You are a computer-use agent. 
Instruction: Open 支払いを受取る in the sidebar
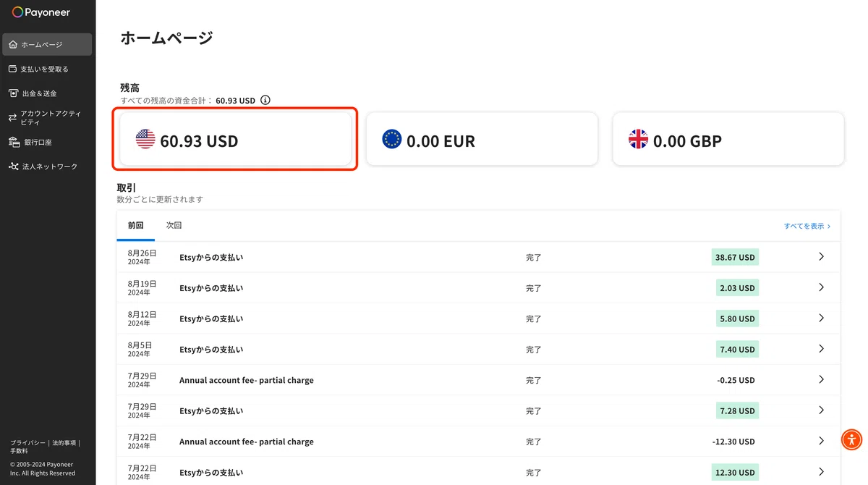[47, 69]
